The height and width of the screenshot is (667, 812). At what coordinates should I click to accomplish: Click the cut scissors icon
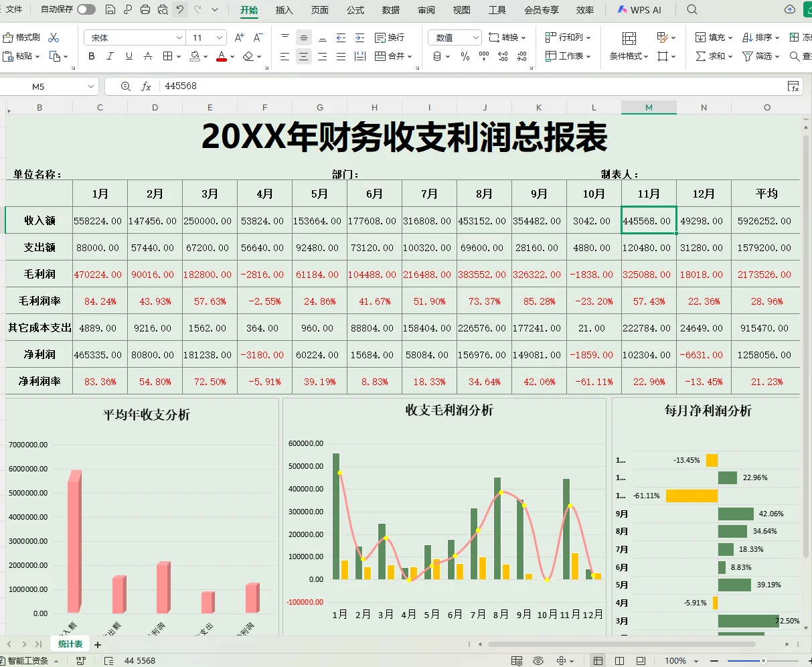coord(54,38)
